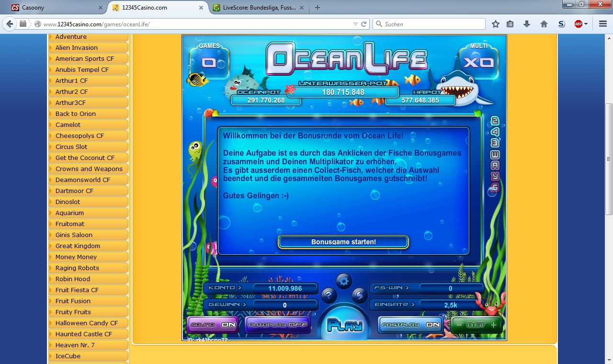Open Great Kingdom game
The image size is (613, 364).
coord(89,246)
